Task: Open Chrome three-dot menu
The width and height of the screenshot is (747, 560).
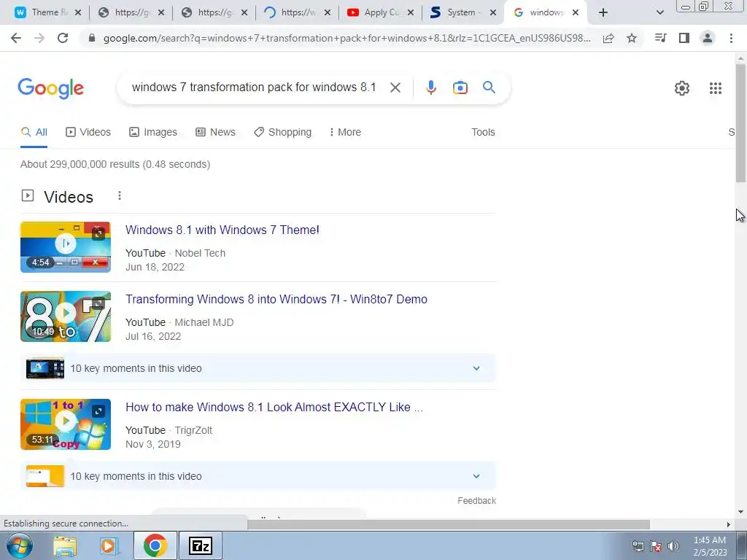Action: coord(731,38)
